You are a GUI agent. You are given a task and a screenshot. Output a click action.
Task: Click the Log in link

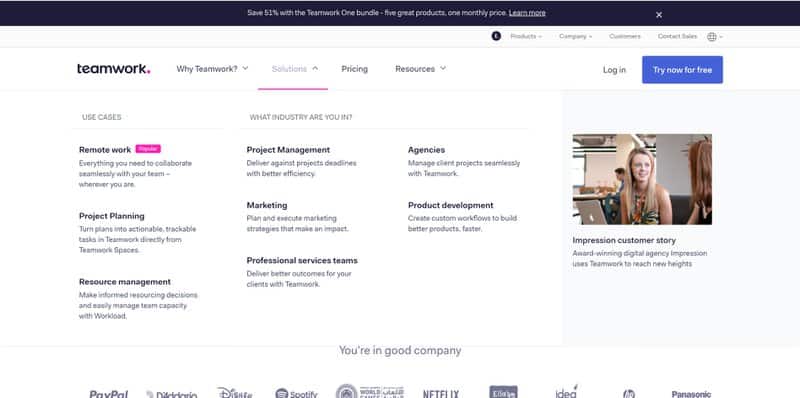pos(614,70)
